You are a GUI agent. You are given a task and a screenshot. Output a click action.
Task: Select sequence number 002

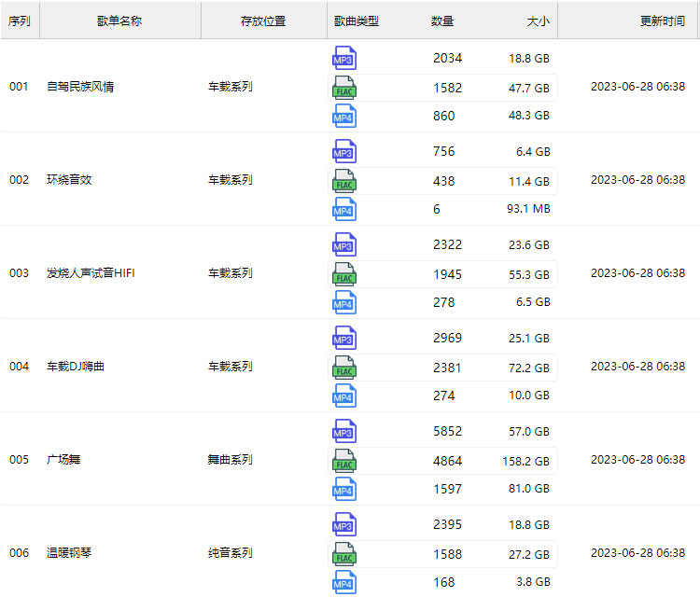pos(19,180)
